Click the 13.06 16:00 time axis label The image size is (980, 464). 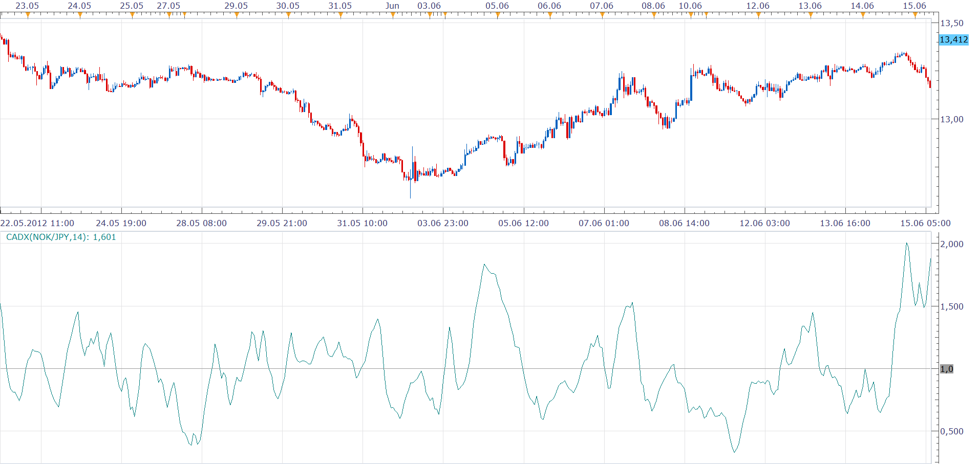(x=845, y=223)
